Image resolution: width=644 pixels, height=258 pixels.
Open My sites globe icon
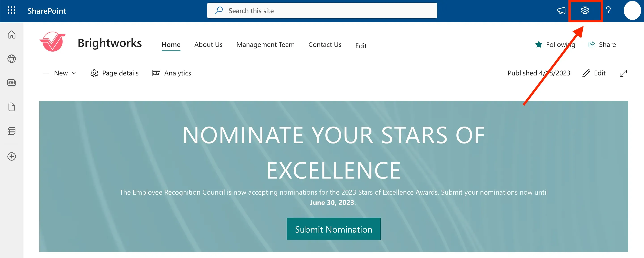11,59
